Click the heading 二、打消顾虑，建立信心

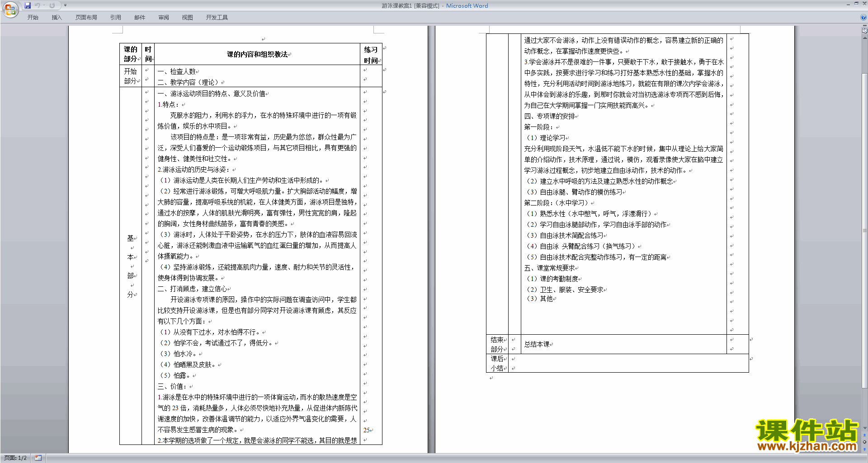pyautogui.click(x=192, y=289)
